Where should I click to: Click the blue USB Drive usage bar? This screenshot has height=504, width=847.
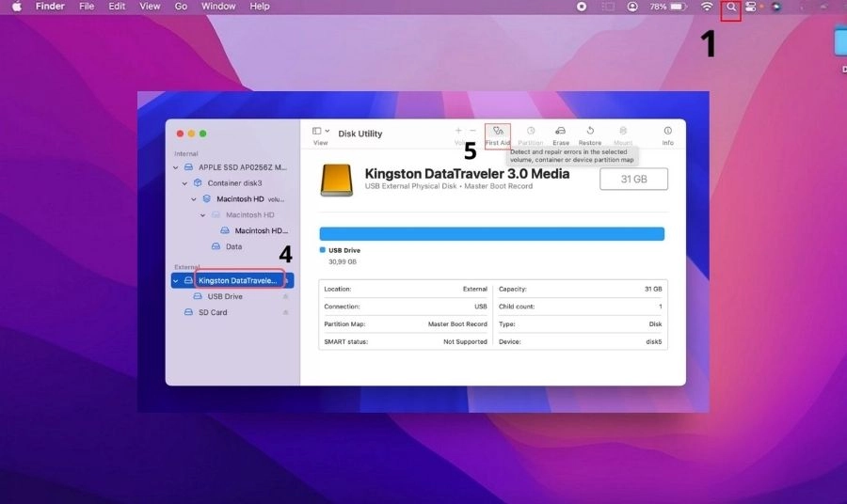(x=491, y=233)
